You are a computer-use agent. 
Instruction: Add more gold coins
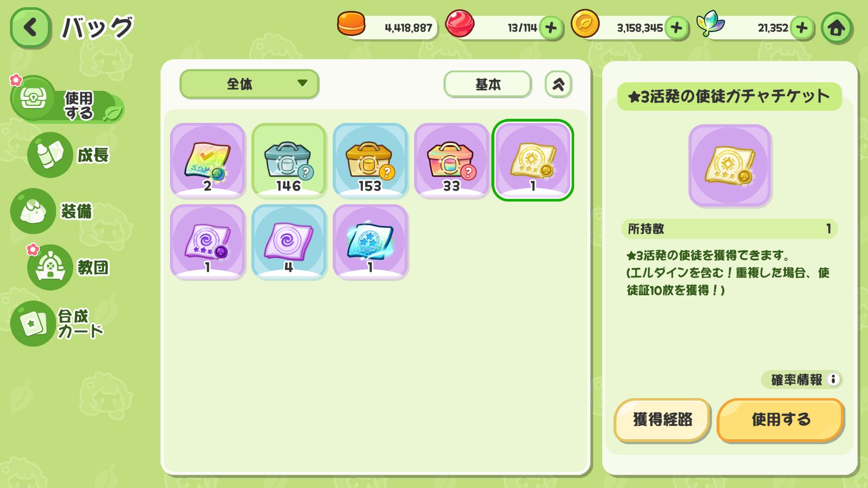676,28
